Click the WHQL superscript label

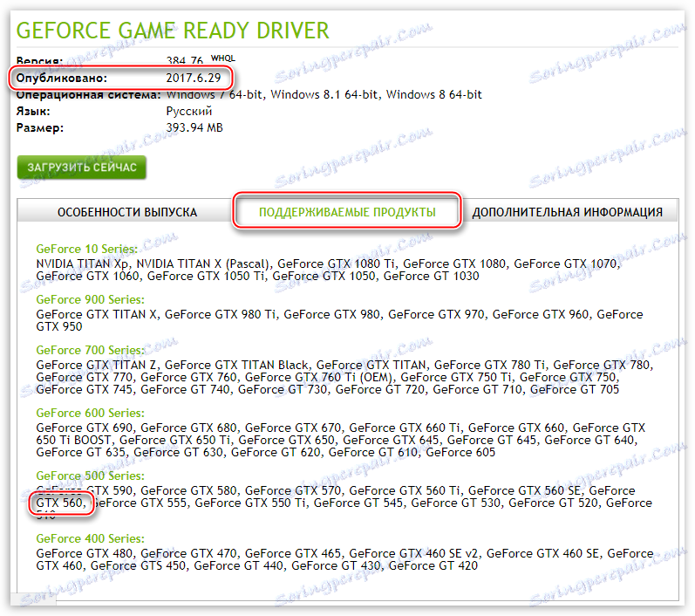coord(223,58)
